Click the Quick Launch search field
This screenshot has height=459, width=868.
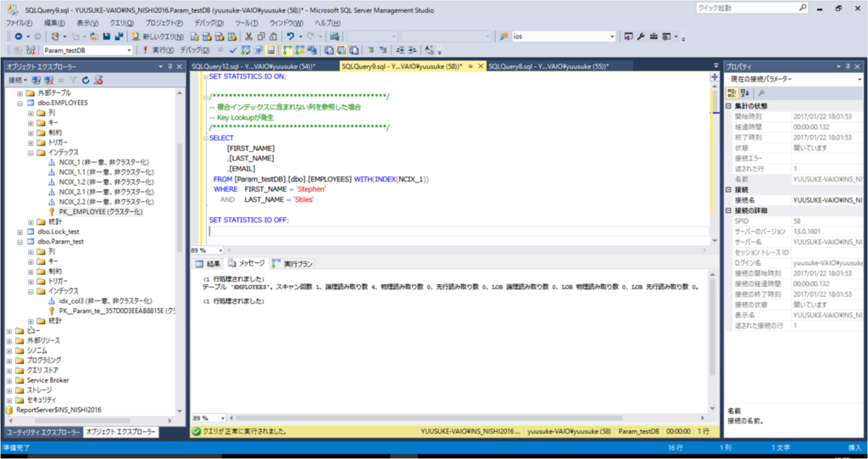(x=748, y=8)
